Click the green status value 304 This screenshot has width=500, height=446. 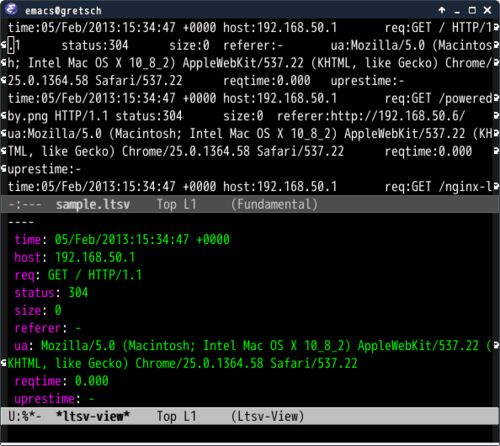78,293
